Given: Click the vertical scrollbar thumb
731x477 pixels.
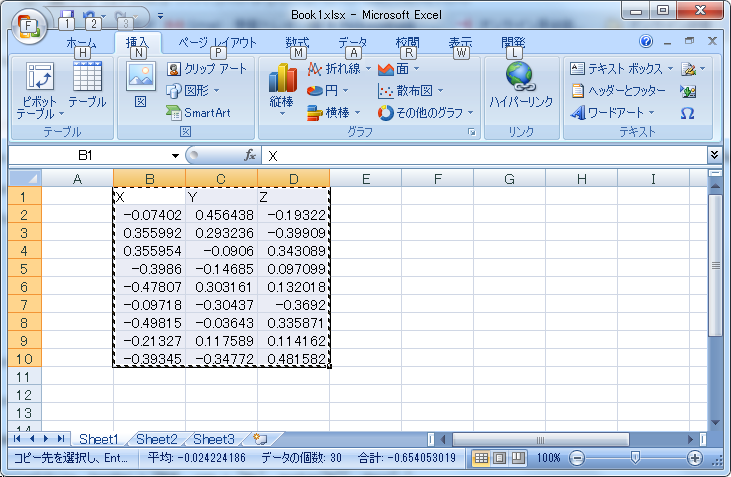Looking at the screenshot, I should [x=716, y=266].
